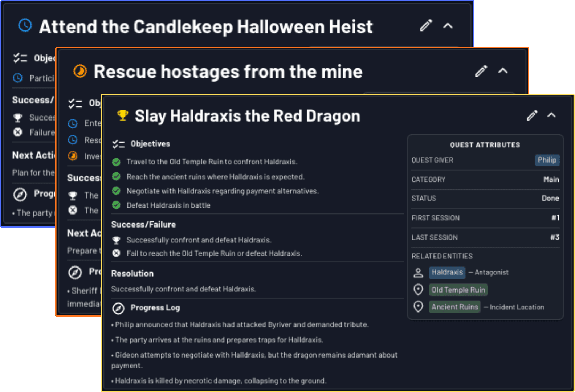Viewport: 575px width, 392px height.
Task: Click the trophy icon beside Slay Haldraxis title
Action: (x=122, y=115)
